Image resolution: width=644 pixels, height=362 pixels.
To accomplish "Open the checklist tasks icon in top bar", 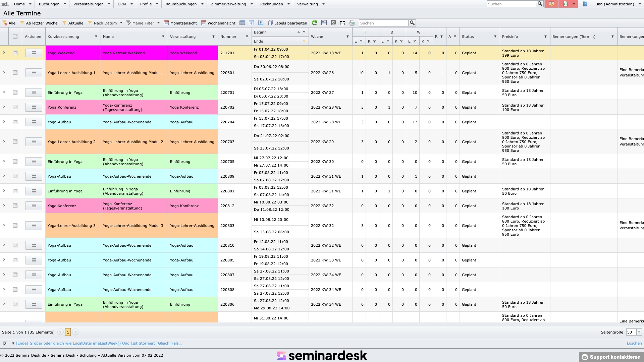I will tap(566, 4).
